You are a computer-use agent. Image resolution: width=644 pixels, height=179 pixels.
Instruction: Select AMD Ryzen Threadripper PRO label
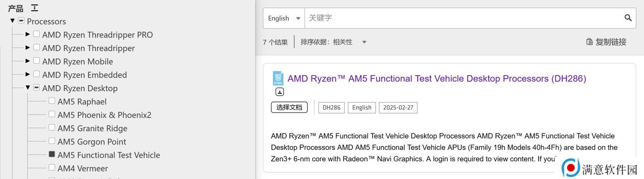tap(97, 35)
